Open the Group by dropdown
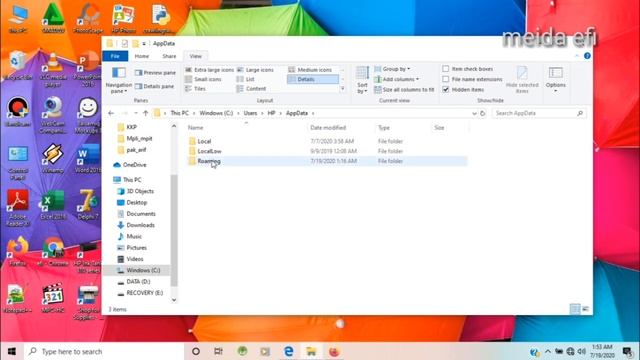The width and height of the screenshot is (640, 360). pyautogui.click(x=393, y=69)
